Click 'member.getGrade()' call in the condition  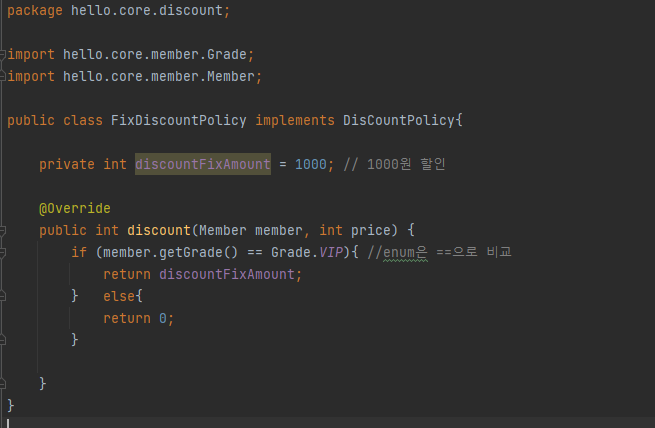tap(170, 252)
